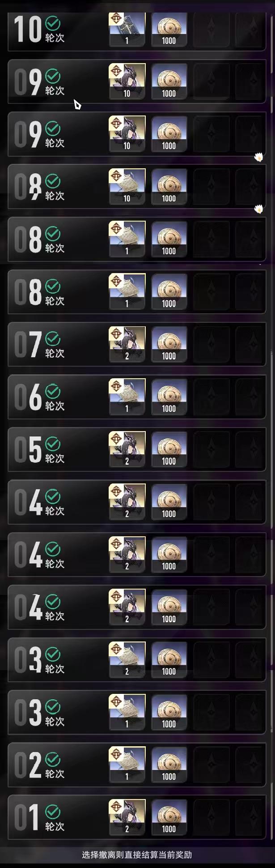Click the round 02 gold coin 1000 reward
This screenshot has width=275, height=868.
pyautogui.click(x=169, y=764)
